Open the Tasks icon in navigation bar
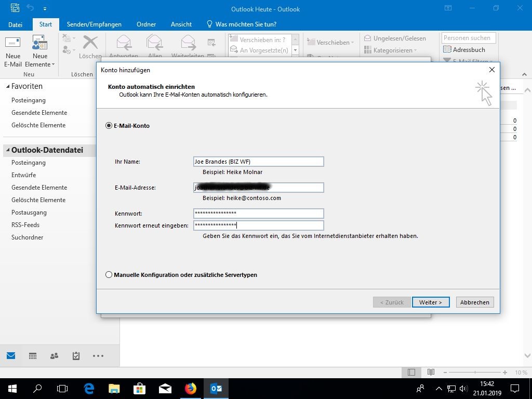532x399 pixels. coord(76,355)
